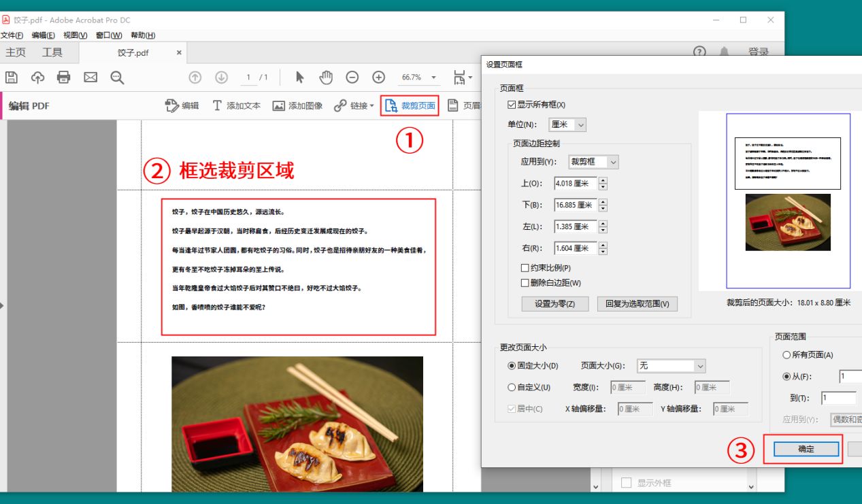
Task: Zoom out with the minus icon
Action: click(x=352, y=78)
